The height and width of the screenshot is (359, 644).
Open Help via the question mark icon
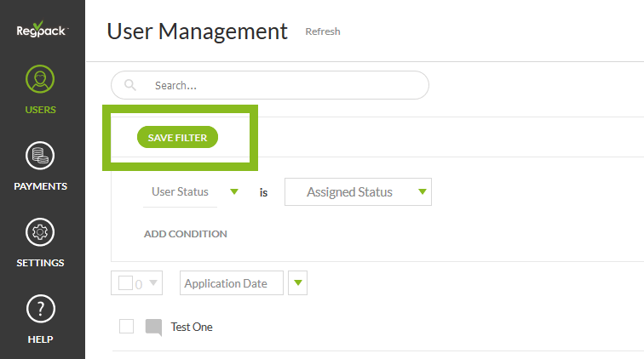[x=41, y=310]
